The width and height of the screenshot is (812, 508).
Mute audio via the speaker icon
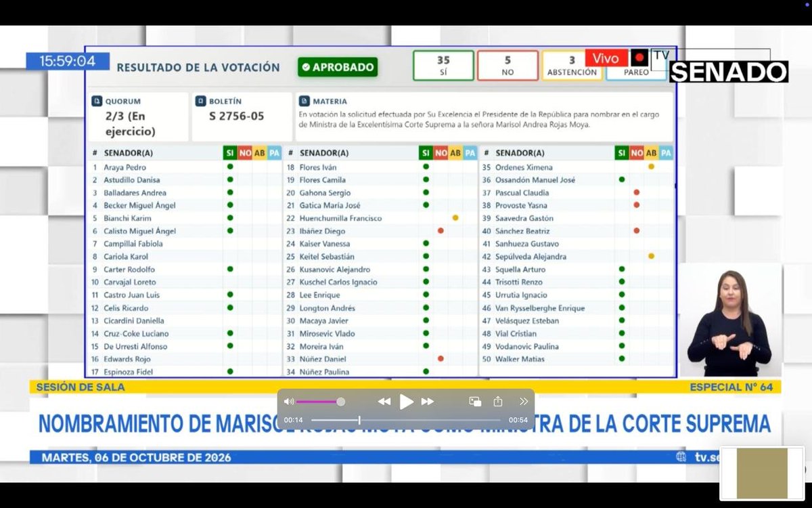point(289,402)
